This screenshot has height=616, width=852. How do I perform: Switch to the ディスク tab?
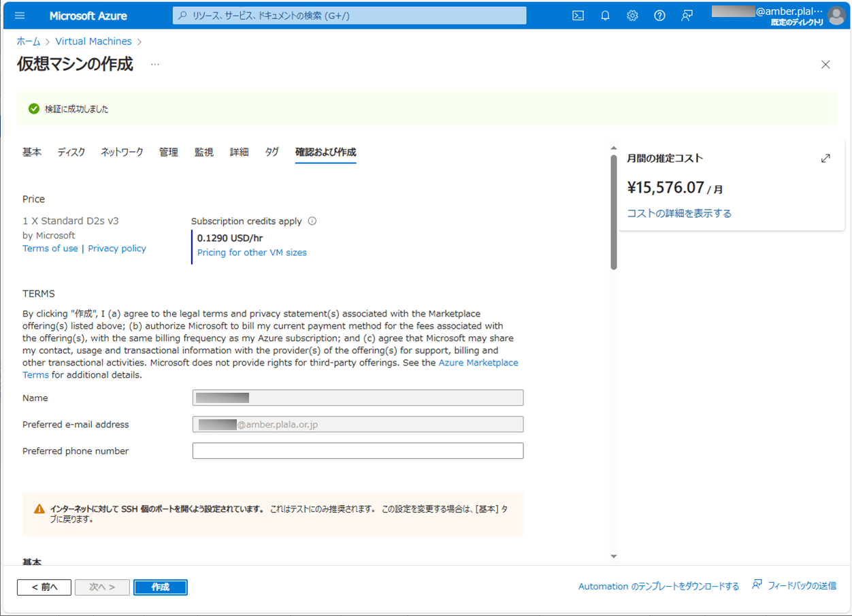[x=71, y=152]
